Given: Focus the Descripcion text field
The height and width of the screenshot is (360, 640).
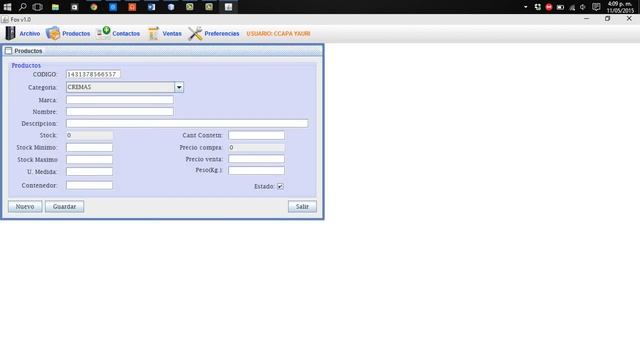Looking at the screenshot, I should 187,123.
